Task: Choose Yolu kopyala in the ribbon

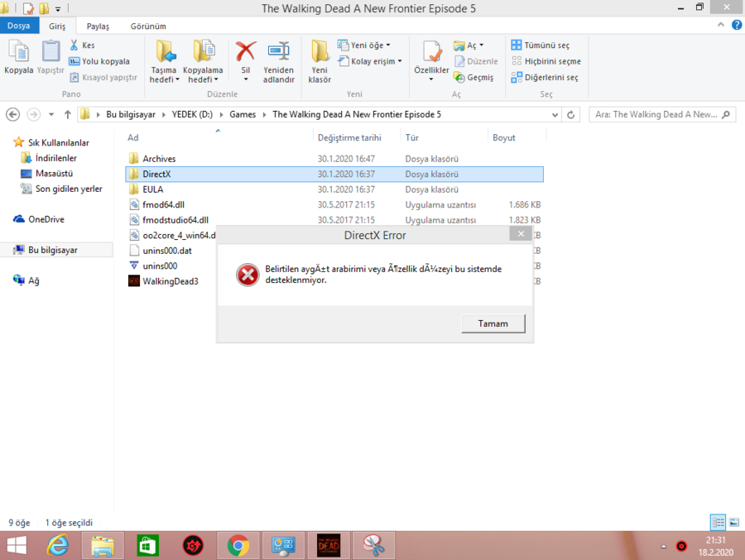Action: (x=99, y=61)
